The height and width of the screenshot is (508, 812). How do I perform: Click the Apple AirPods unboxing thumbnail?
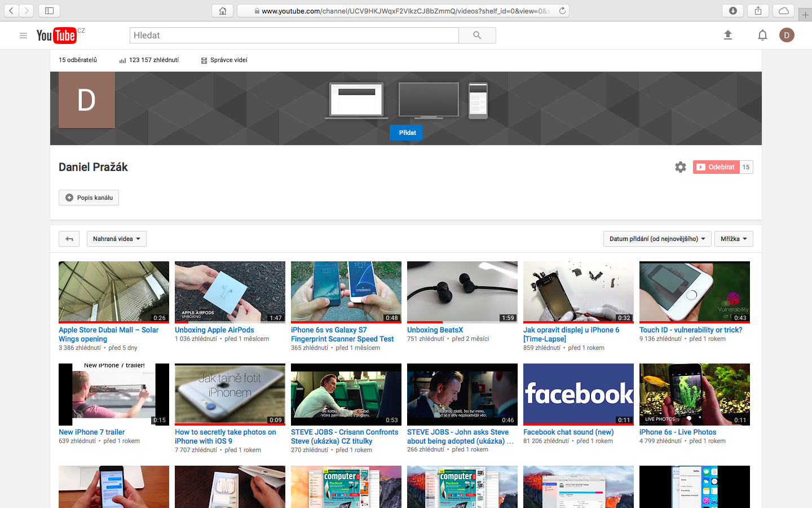[230, 292]
